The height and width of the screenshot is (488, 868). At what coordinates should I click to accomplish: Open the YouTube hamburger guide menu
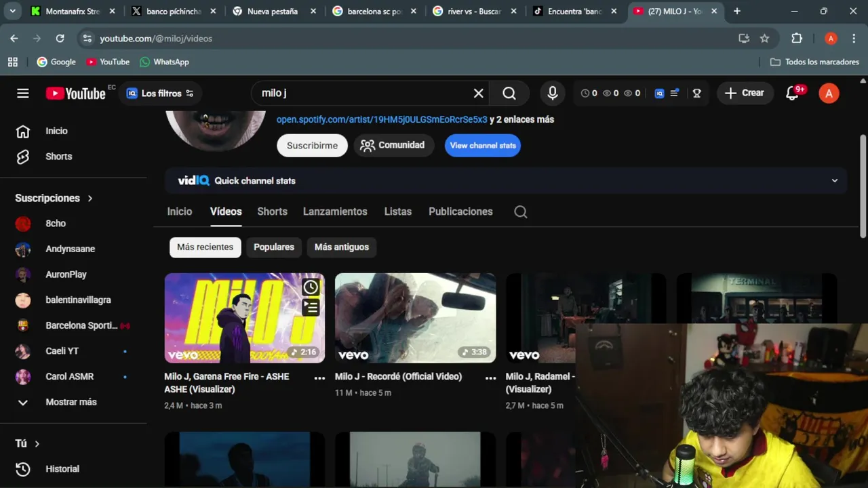23,94
